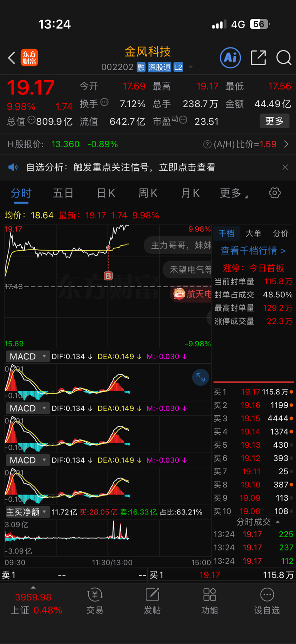Viewport: 296px width, 644px height.
Task: Open 自选分析 signal notice
Action: tap(121, 167)
